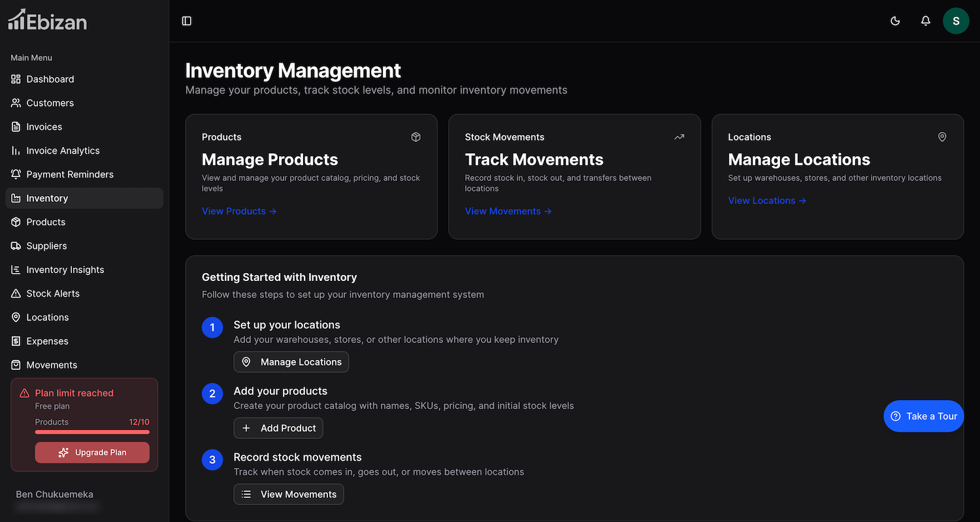Click the trend arrow icon in Stock Movements card

[x=679, y=137]
